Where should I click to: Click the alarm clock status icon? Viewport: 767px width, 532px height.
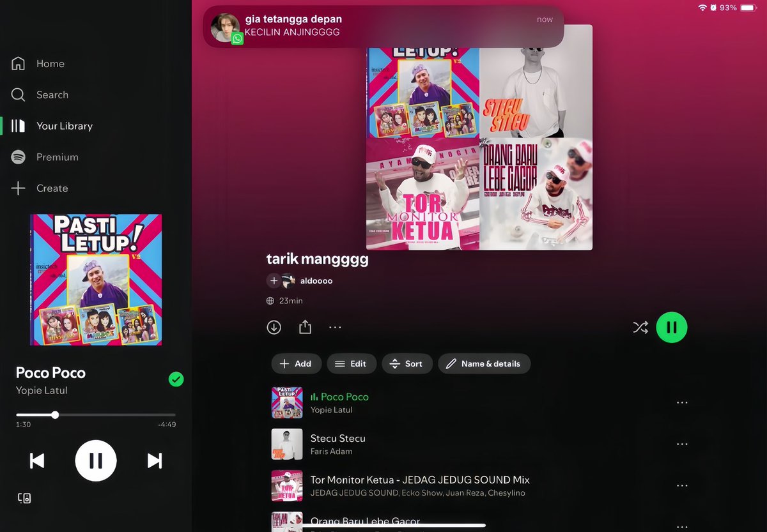coord(713,8)
